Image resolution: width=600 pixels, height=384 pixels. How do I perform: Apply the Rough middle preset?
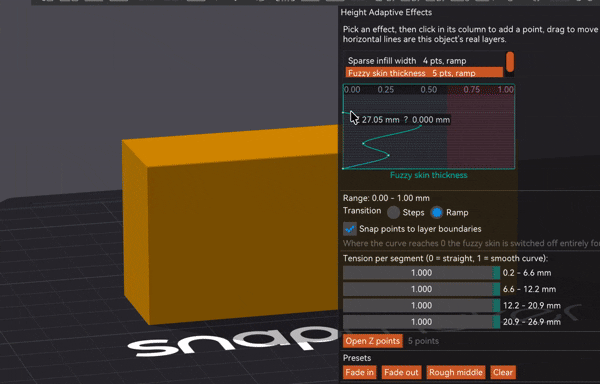pos(455,372)
